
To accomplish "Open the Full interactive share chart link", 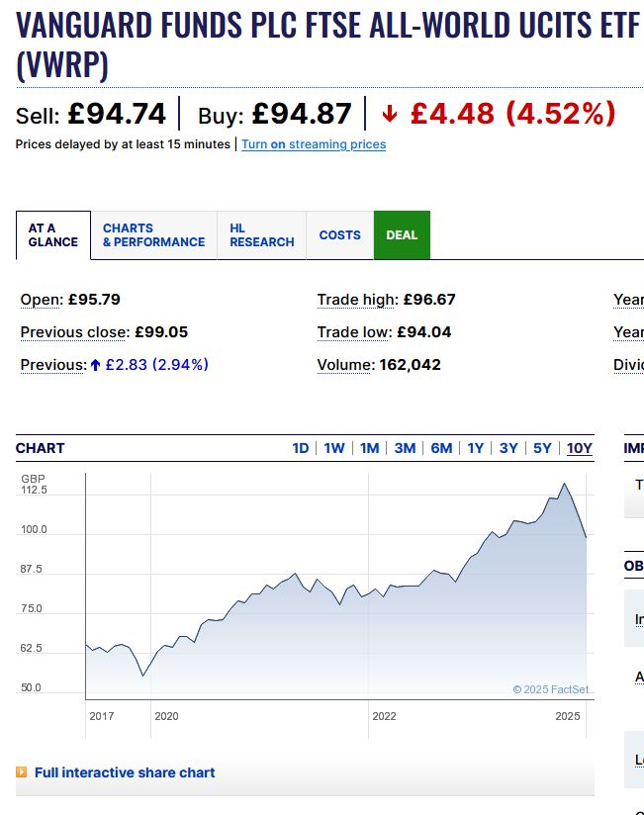I will (125, 772).
